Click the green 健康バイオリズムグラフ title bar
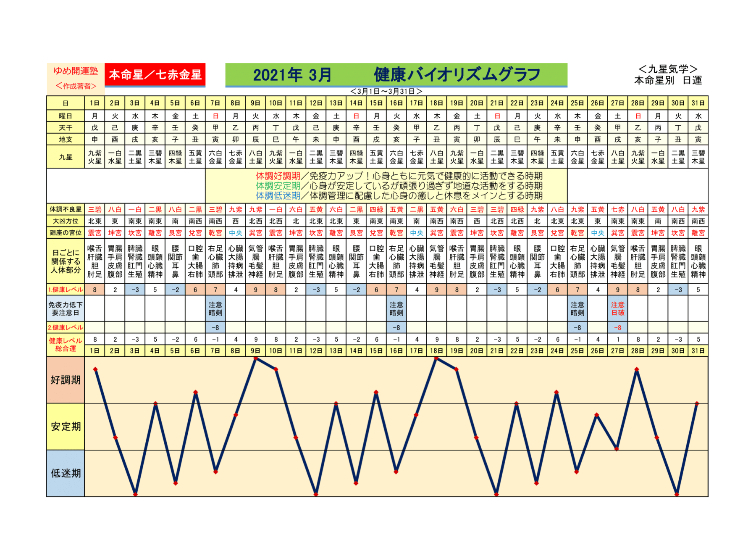The image size is (756, 535). click(x=396, y=75)
